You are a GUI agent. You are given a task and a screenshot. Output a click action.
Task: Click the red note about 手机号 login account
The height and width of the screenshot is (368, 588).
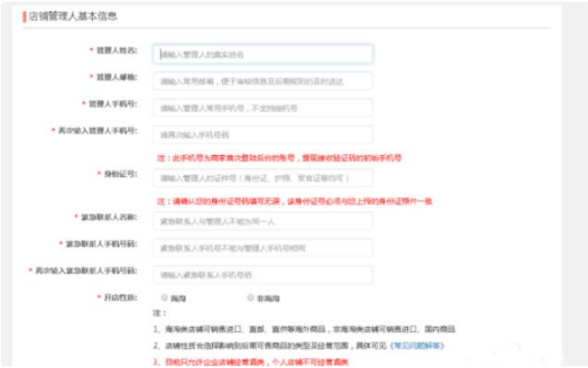(x=279, y=158)
